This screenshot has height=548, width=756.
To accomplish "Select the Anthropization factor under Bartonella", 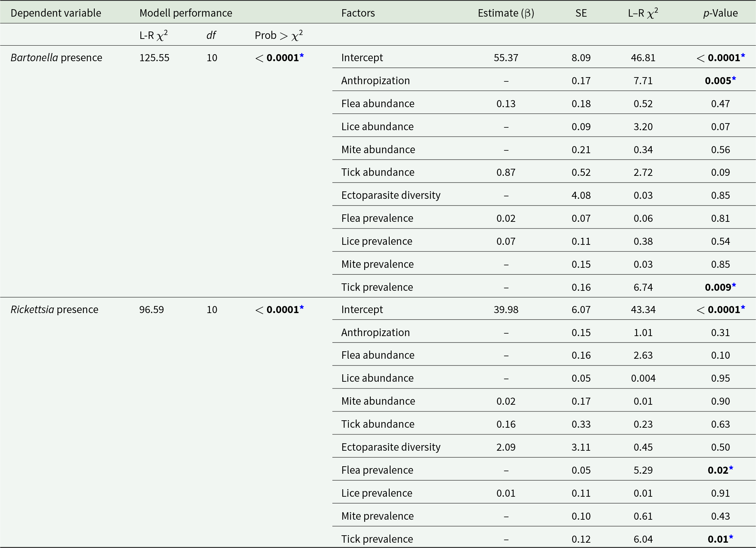I will tap(375, 80).
